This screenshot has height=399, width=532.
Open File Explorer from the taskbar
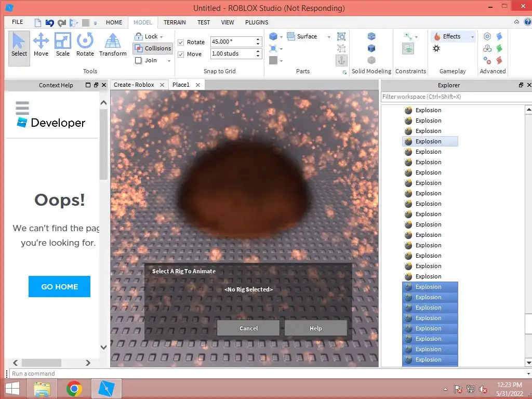(42, 389)
